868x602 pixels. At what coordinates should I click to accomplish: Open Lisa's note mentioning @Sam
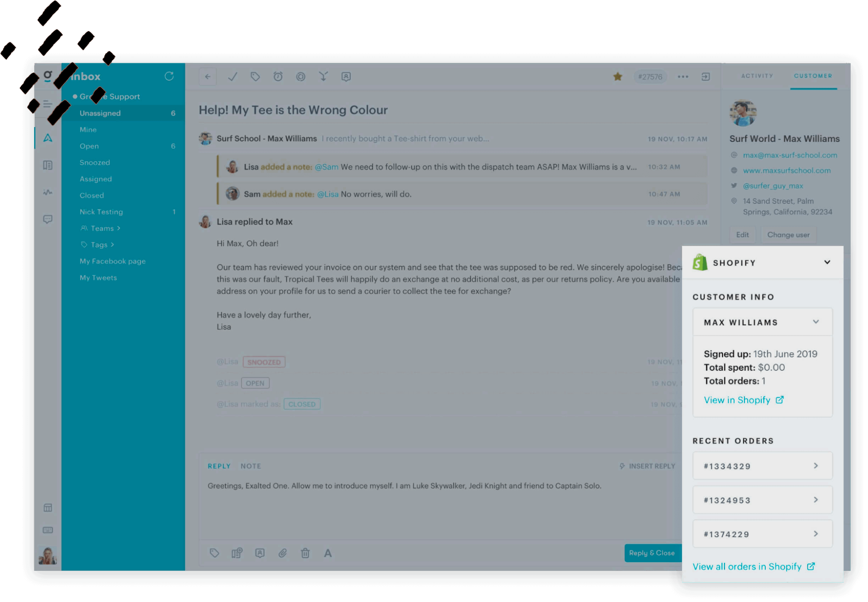[462, 167]
